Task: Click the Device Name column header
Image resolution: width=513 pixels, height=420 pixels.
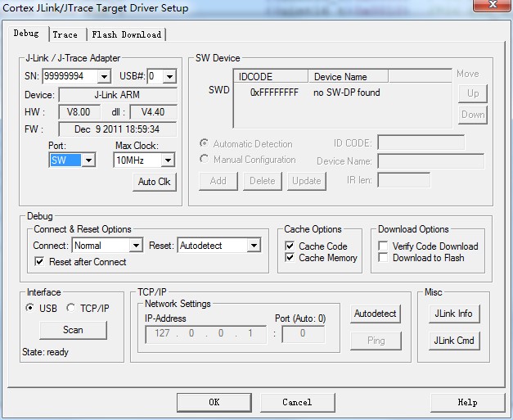Action: point(348,77)
